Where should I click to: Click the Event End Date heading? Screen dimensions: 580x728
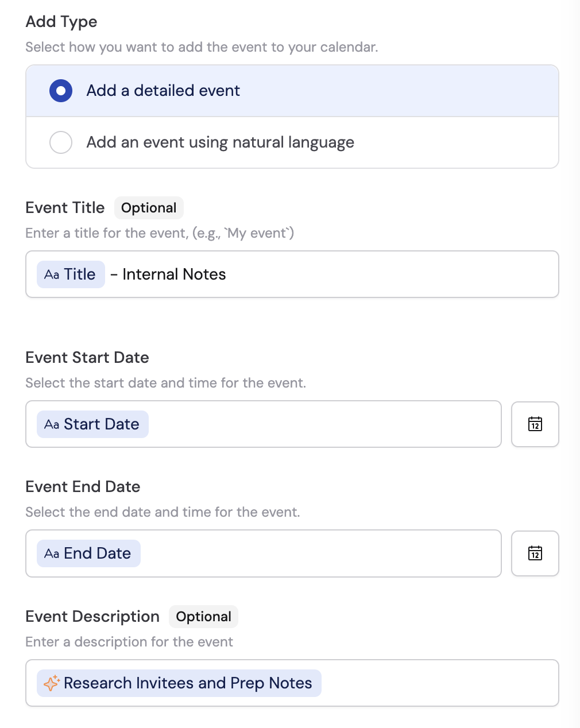coord(82,486)
